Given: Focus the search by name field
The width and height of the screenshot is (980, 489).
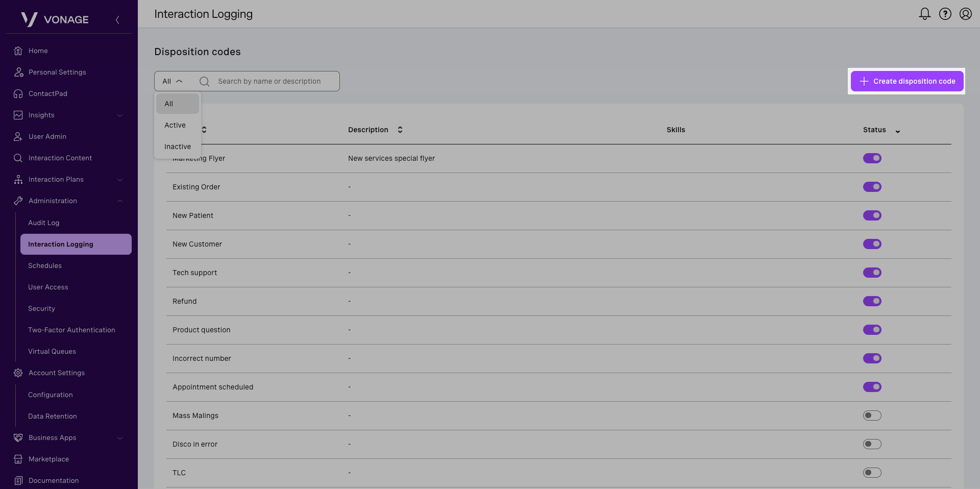Looking at the screenshot, I should (269, 81).
